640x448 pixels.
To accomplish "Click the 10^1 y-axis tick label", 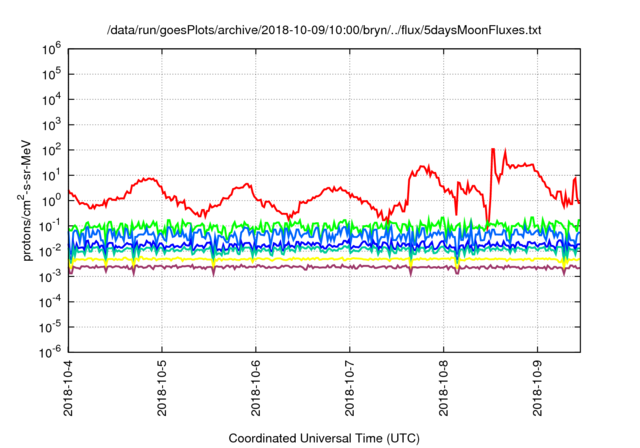I will coord(51,176).
